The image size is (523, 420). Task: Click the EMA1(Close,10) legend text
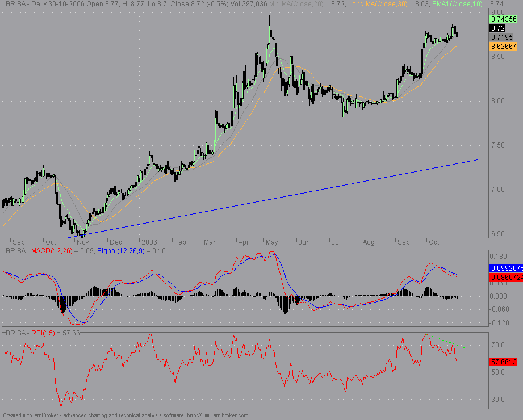(x=457, y=4)
